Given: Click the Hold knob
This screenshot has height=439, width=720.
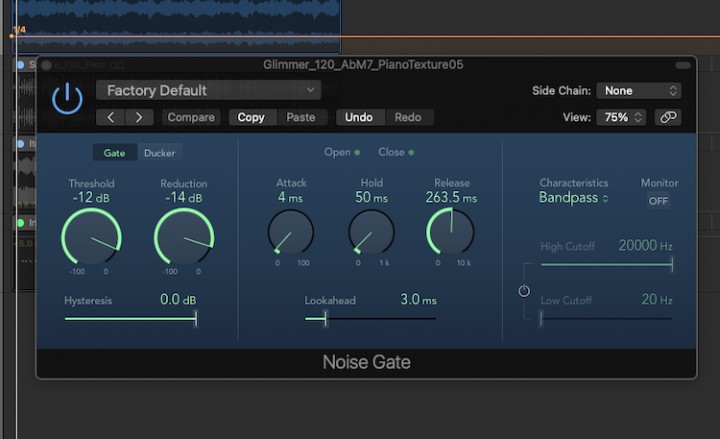Looking at the screenshot, I should [371, 232].
